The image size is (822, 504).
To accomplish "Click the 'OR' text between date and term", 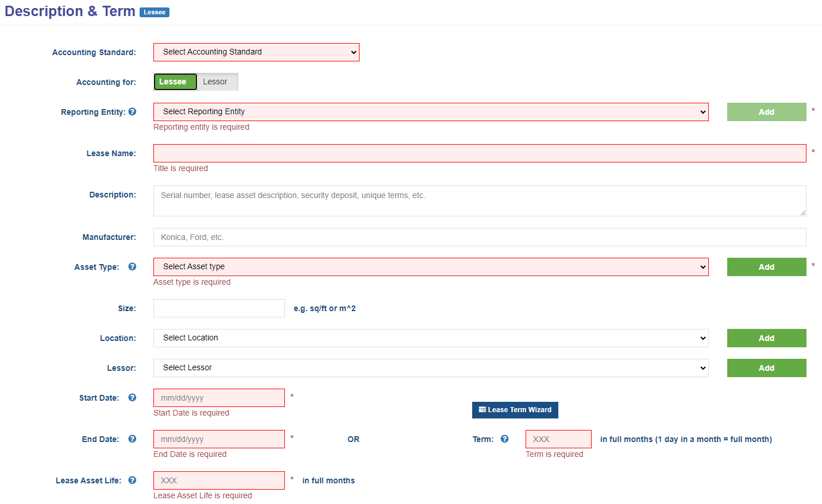I will (353, 439).
